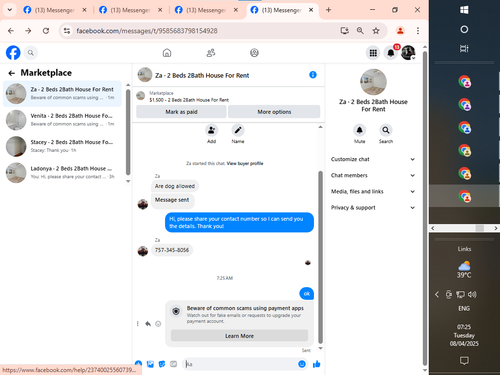Open the View buyer profile link

click(245, 163)
